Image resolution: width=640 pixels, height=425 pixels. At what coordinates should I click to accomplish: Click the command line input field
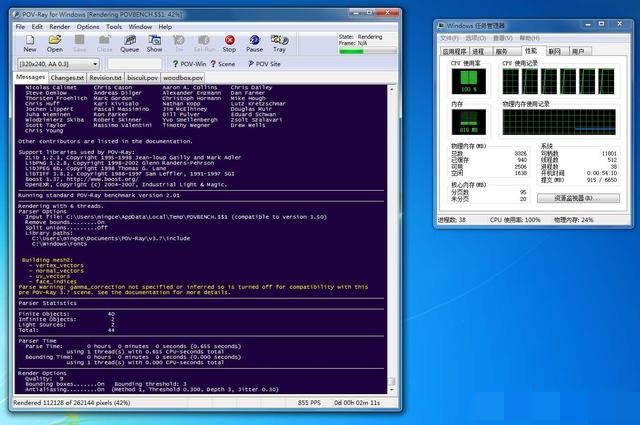135,64
